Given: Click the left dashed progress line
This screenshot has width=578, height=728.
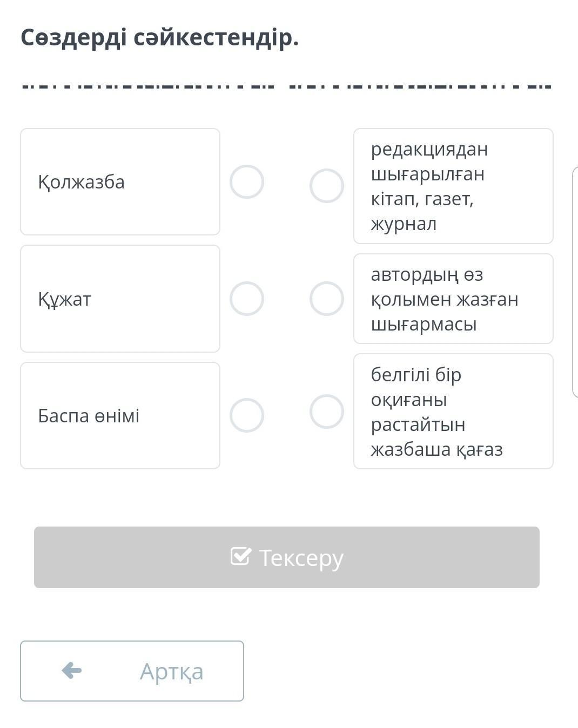Looking at the screenshot, I should click(x=148, y=86).
